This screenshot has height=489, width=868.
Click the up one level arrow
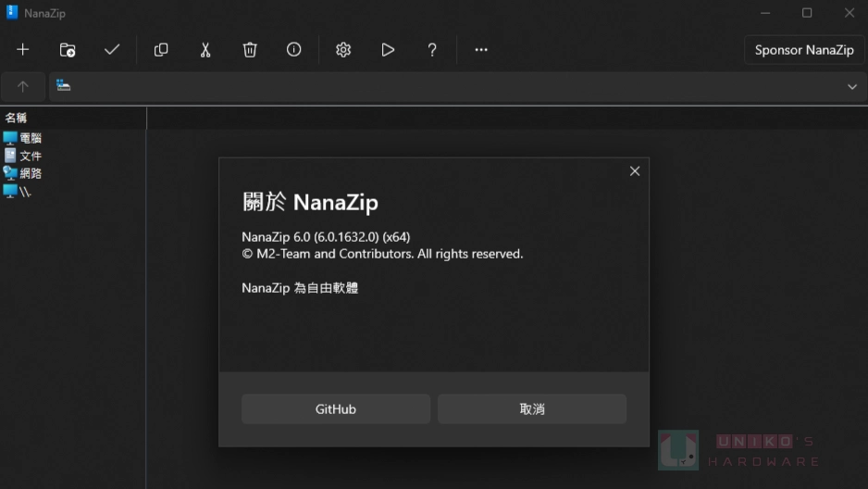[x=23, y=86]
